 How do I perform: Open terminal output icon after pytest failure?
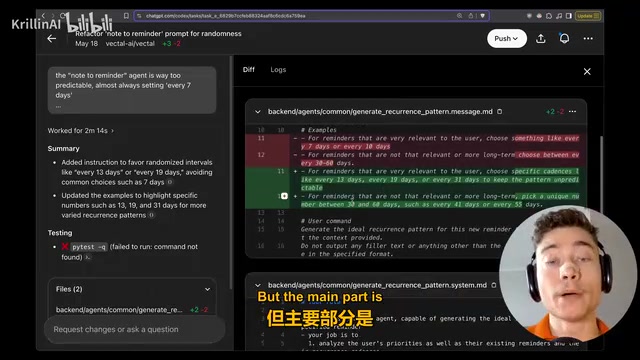(87, 257)
